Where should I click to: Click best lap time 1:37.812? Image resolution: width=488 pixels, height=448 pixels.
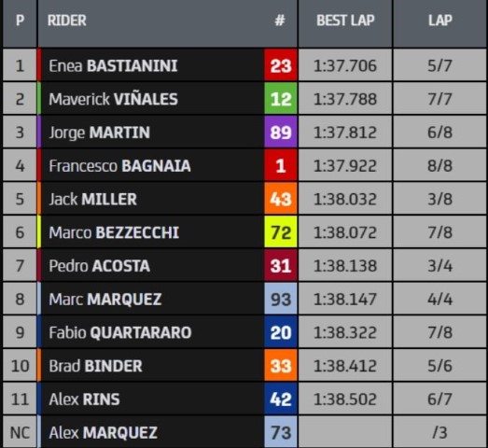point(345,133)
